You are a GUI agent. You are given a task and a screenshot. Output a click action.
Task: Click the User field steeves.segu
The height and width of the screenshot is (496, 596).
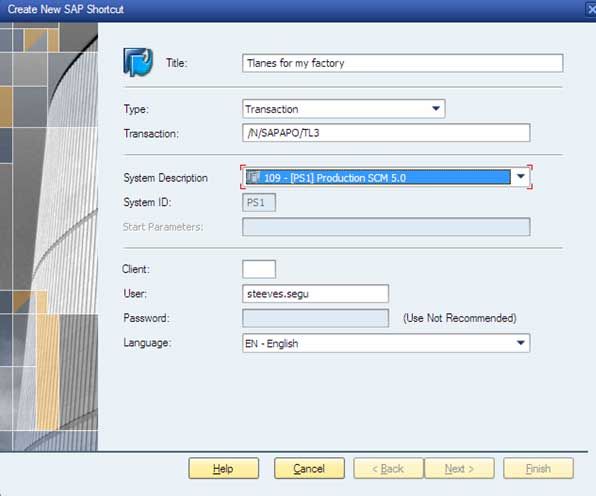[x=315, y=294]
